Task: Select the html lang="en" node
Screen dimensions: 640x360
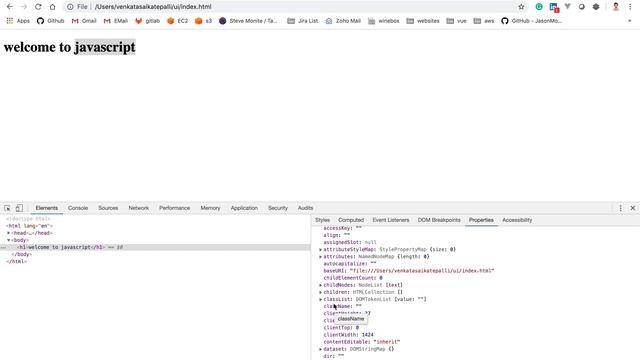Action: pos(29,226)
